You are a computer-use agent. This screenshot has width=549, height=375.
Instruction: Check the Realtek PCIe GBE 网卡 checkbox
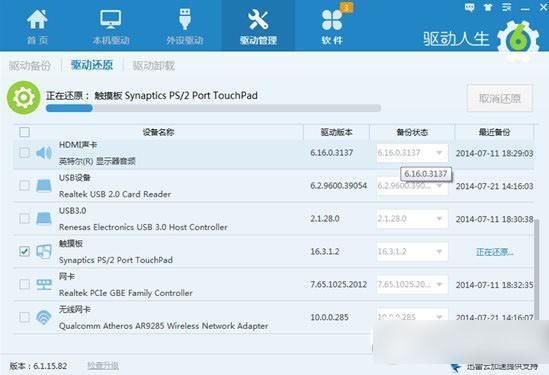[25, 284]
